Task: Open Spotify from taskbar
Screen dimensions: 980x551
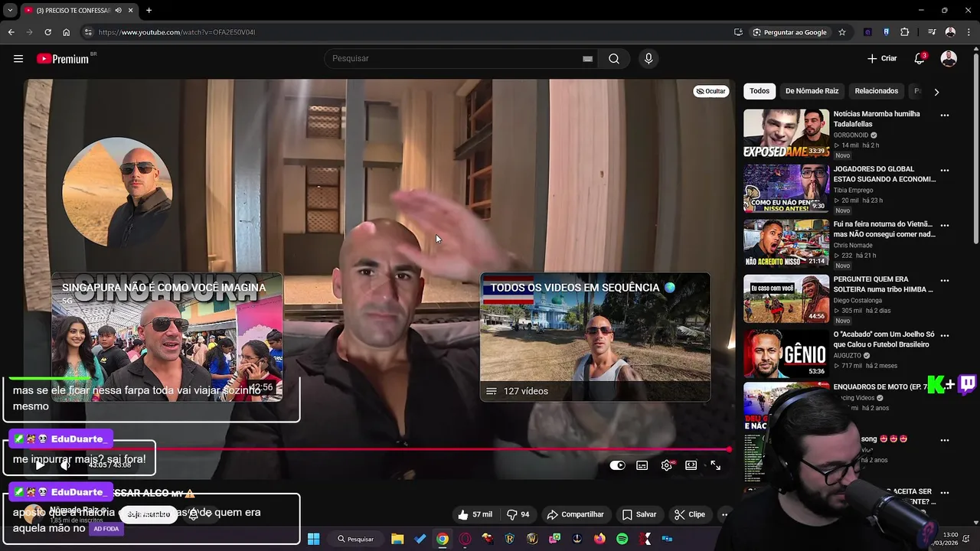Action: 622,539
